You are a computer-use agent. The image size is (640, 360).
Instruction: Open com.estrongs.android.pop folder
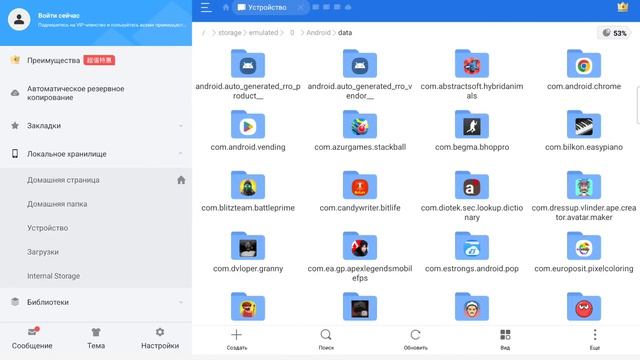(x=472, y=252)
